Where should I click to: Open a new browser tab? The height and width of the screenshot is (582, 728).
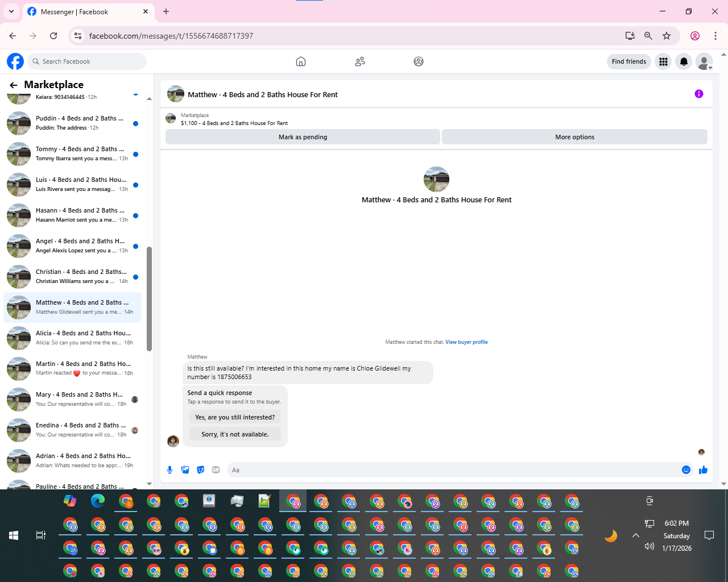coord(166,11)
